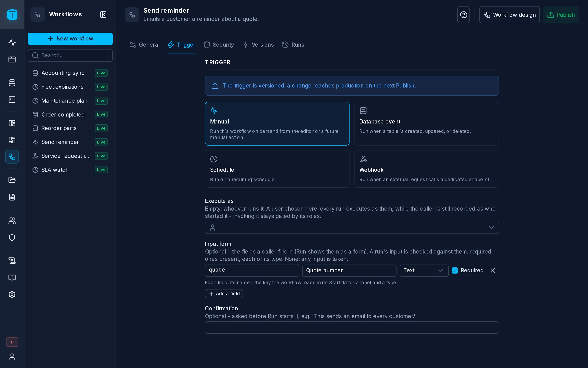The image size is (588, 368).
Task: Open the Fleet expirations workflow
Action: [x=70, y=87]
